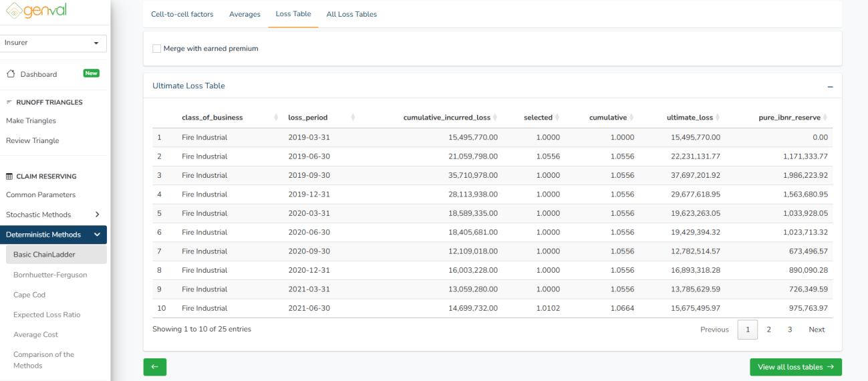Sort by cumulative_incurred_loss column

coord(446,118)
